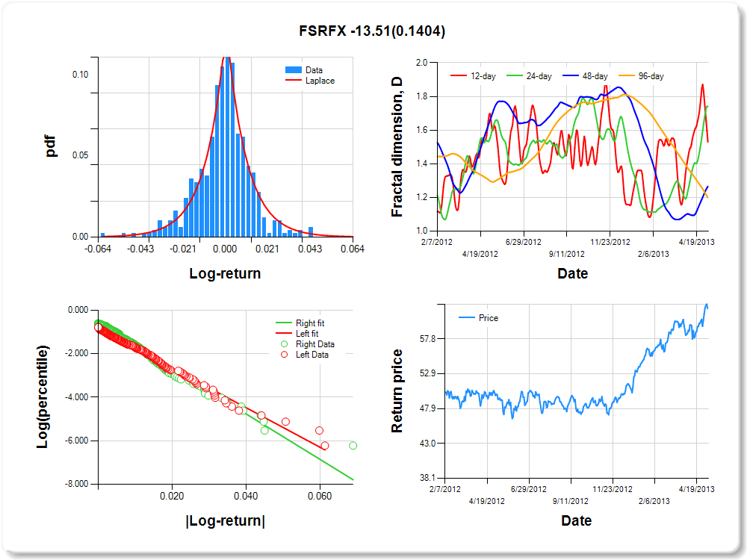Click the 1.8 fractal dimension tick
This screenshot has width=747, height=560.
click(x=421, y=96)
